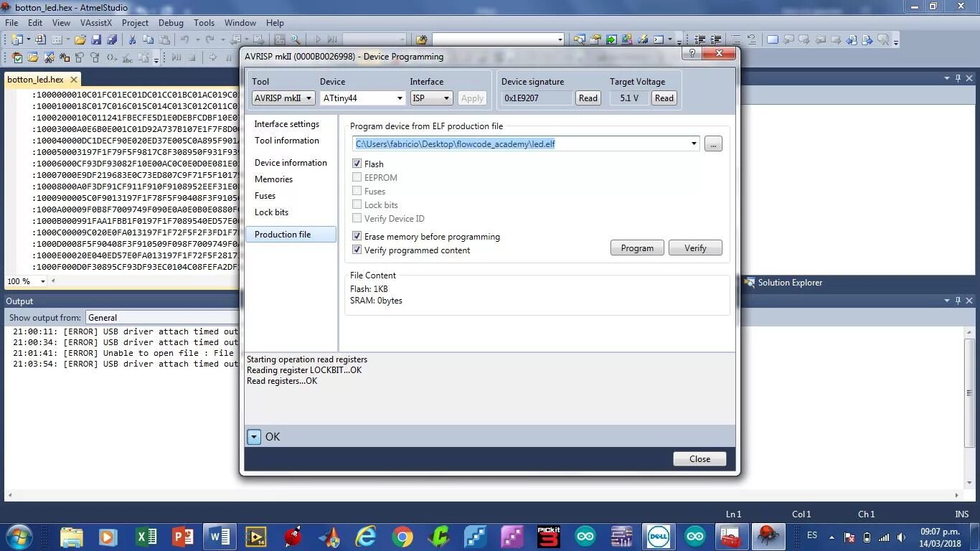Screen dimensions: 980x551
Task: Open the Tools menu
Action: point(204,22)
